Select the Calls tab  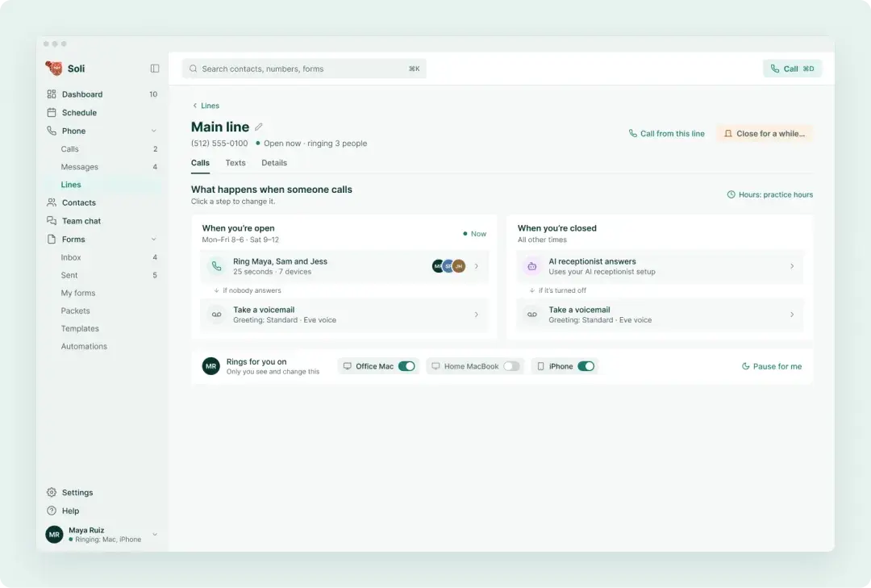click(201, 163)
